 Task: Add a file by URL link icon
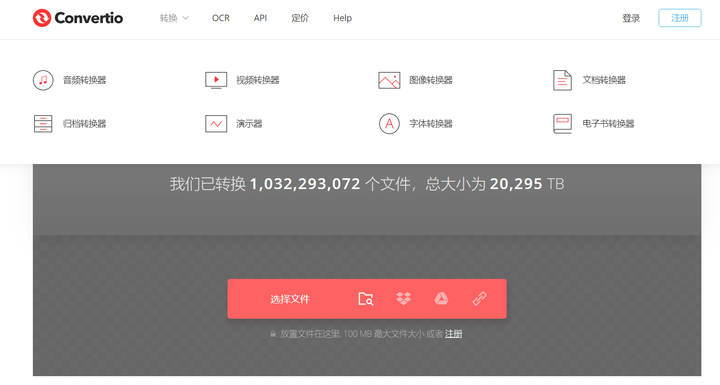pos(479,299)
